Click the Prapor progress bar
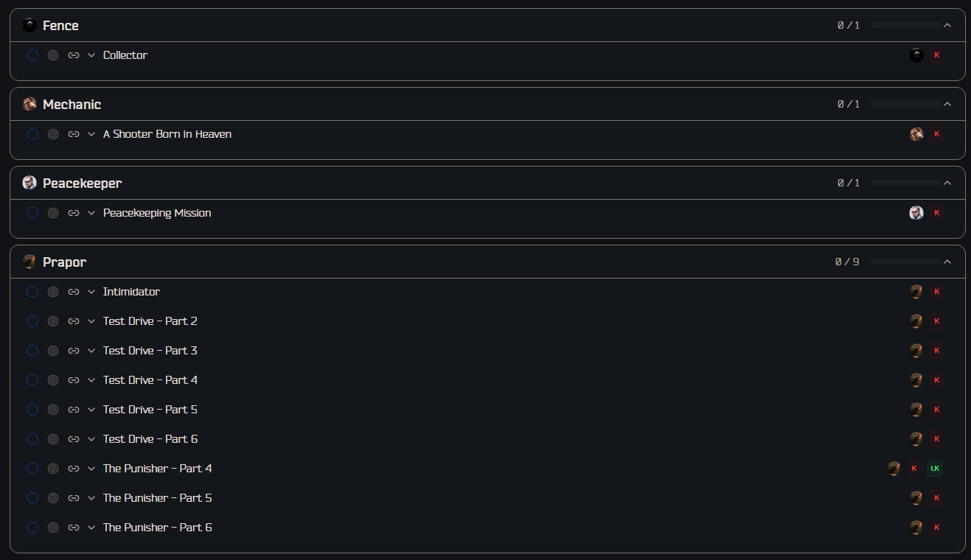The width and height of the screenshot is (971, 560). pos(905,262)
